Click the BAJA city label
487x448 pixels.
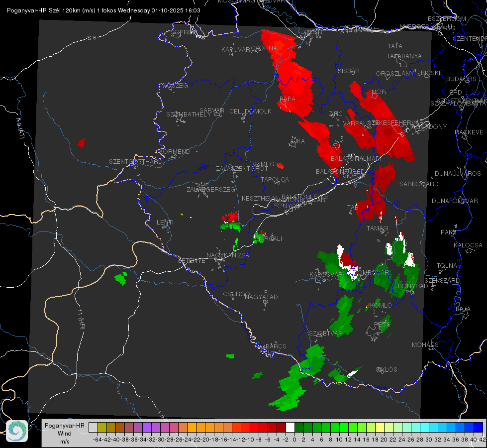tap(463, 309)
